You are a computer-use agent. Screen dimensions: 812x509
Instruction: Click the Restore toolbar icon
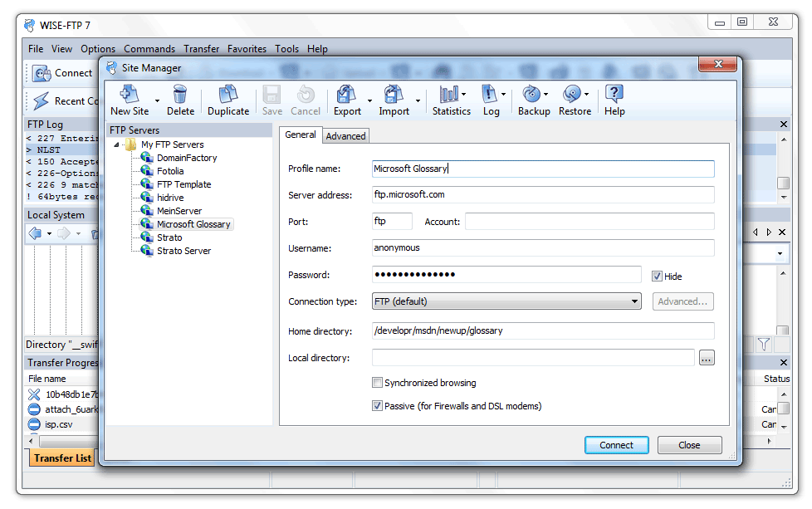coord(572,94)
